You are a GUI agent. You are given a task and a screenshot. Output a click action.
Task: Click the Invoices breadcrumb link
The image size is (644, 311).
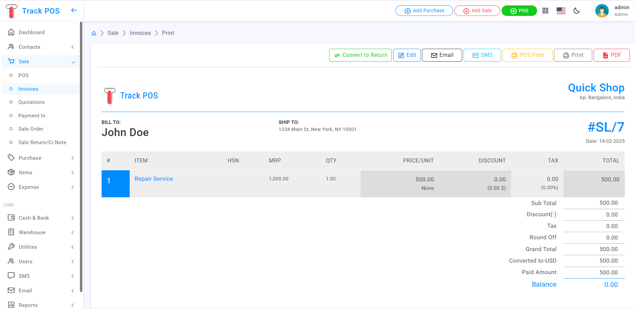click(140, 33)
